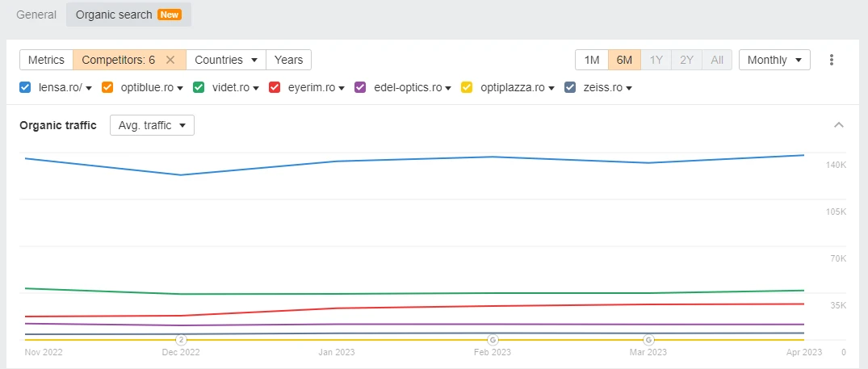
Task: Click the Jan 2023 axis label
Action: (x=337, y=352)
